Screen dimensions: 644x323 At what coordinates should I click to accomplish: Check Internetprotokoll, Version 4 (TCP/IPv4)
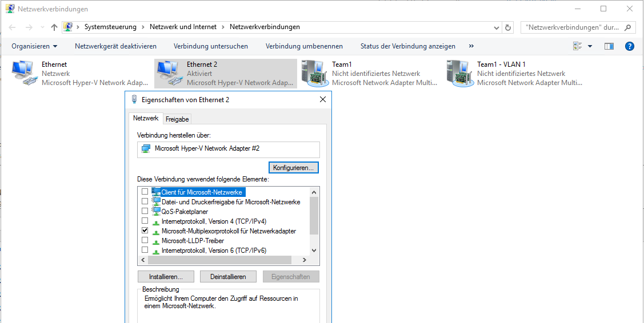pos(145,221)
